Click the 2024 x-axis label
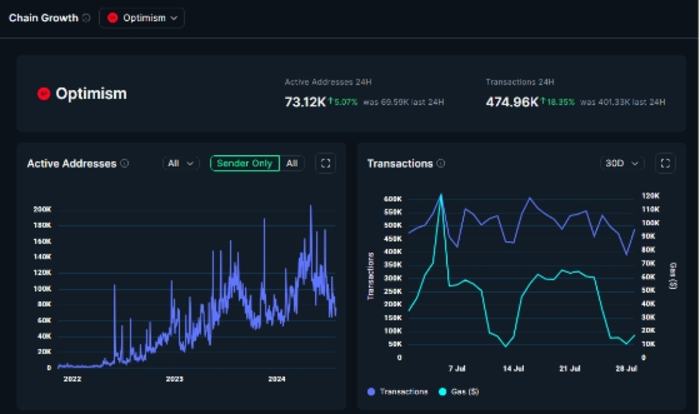 (277, 379)
